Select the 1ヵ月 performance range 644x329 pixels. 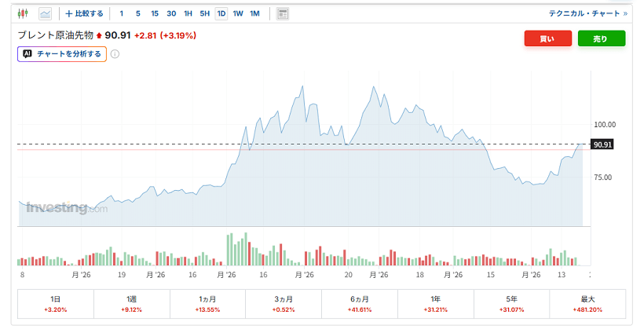click(207, 304)
